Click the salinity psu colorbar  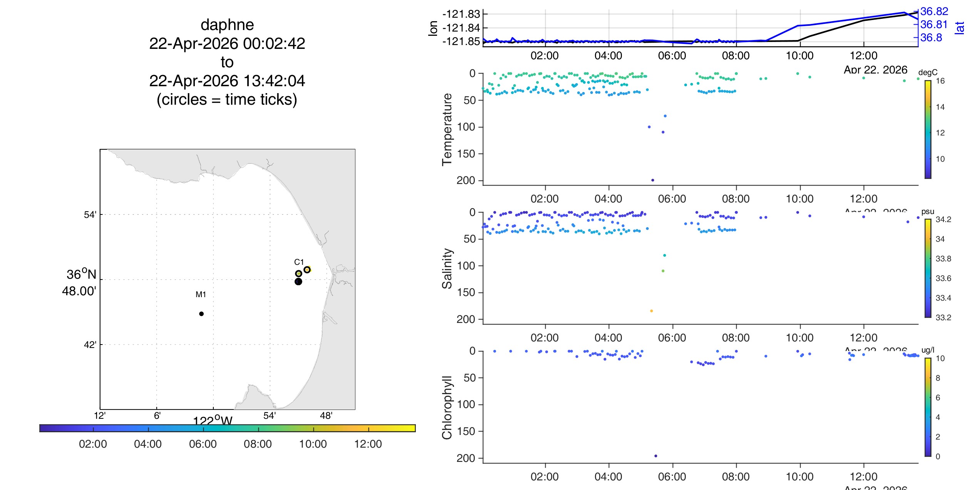coord(928,268)
